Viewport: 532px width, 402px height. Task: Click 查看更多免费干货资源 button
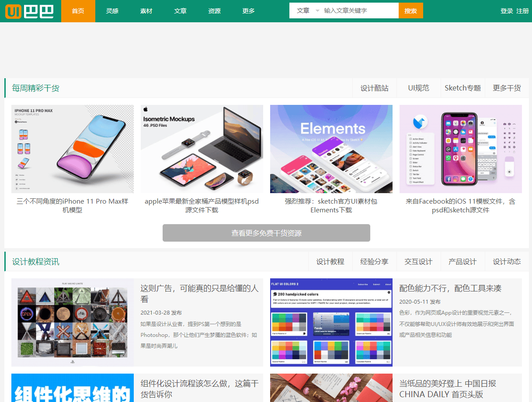click(x=266, y=233)
